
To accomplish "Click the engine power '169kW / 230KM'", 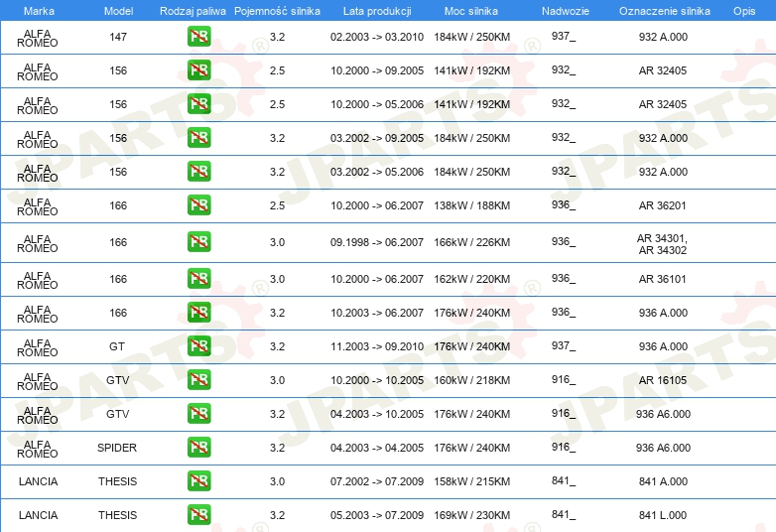I will 472,515.
